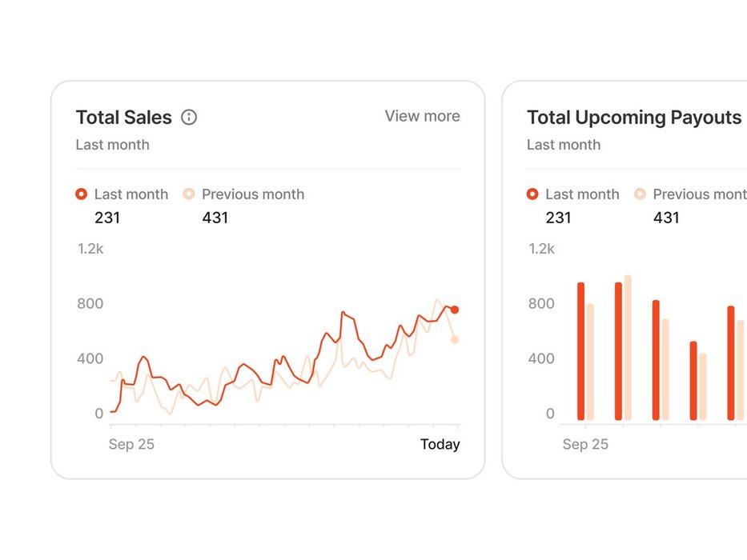This screenshot has height=560, width=747.
Task: Click the 231 value in Total Sales card
Action: tap(107, 218)
